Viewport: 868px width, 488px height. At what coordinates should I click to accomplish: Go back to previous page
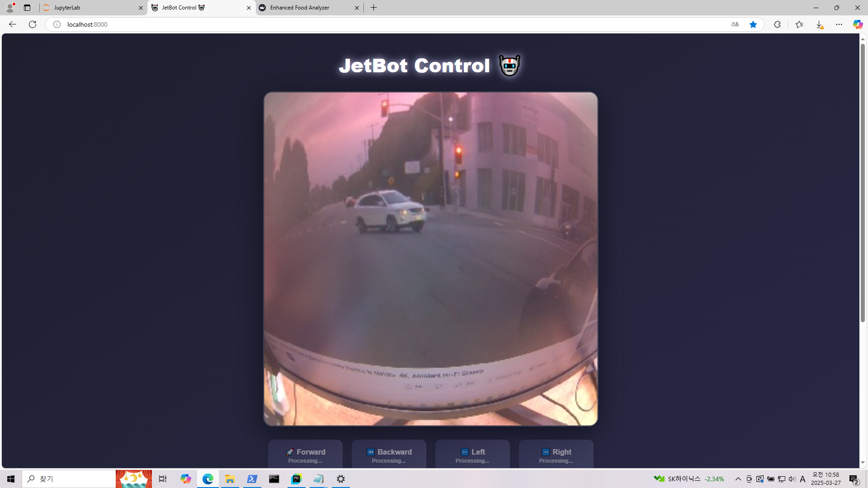pos(13,24)
